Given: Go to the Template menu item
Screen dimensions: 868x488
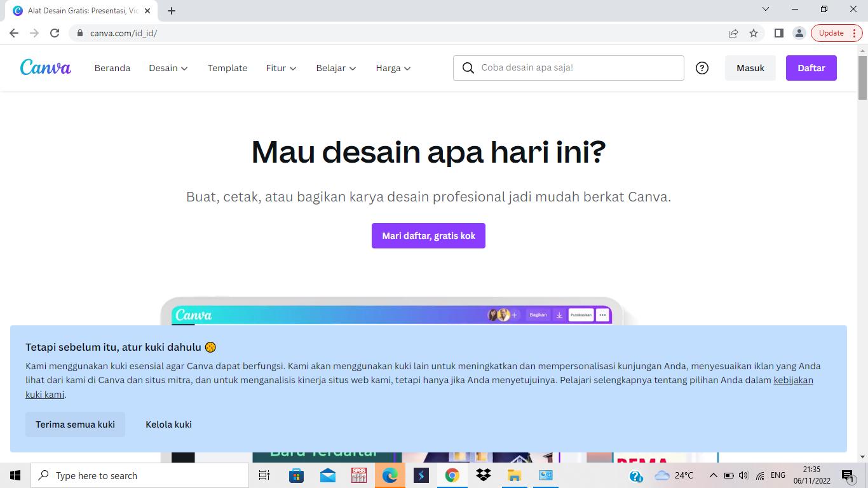Looking at the screenshot, I should pos(227,68).
